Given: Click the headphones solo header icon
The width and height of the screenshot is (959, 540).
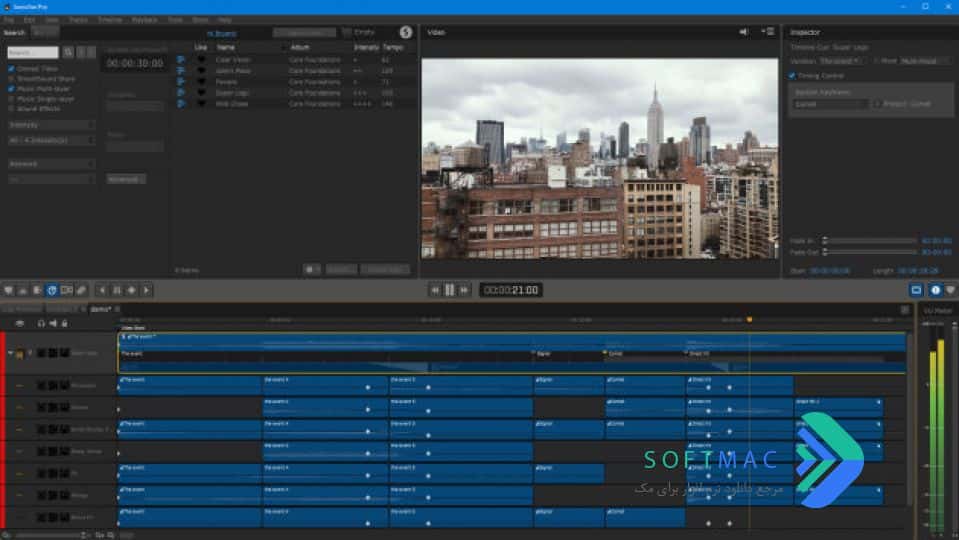Looking at the screenshot, I should (x=41, y=324).
